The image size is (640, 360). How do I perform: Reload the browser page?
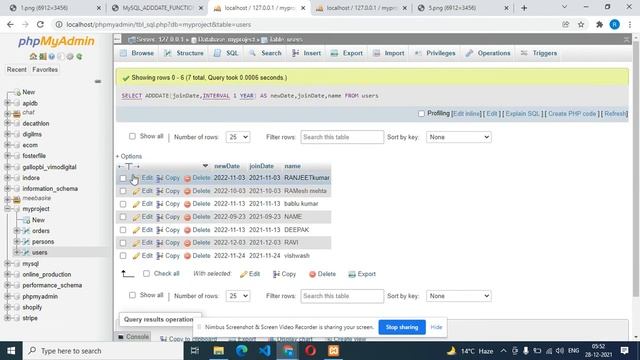(40, 24)
